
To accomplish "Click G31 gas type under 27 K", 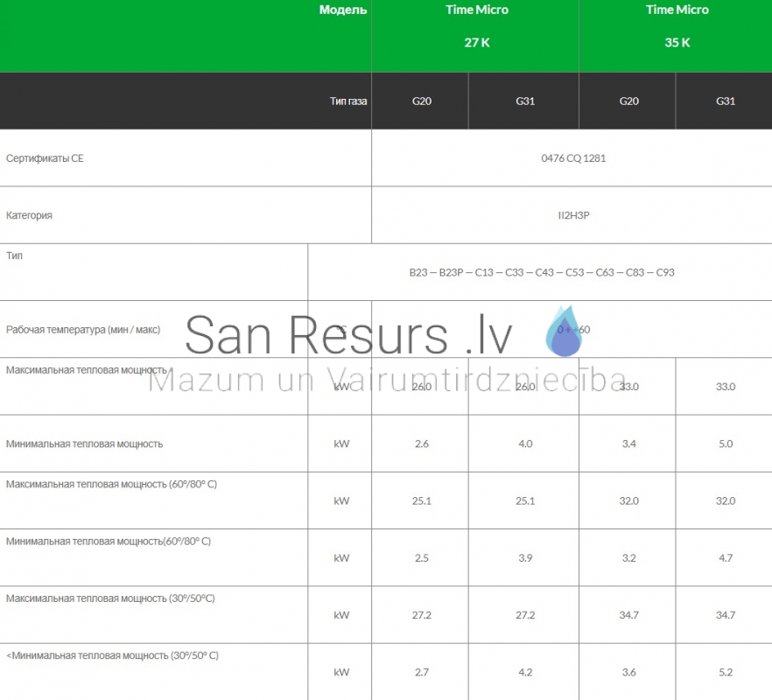I will [525, 101].
